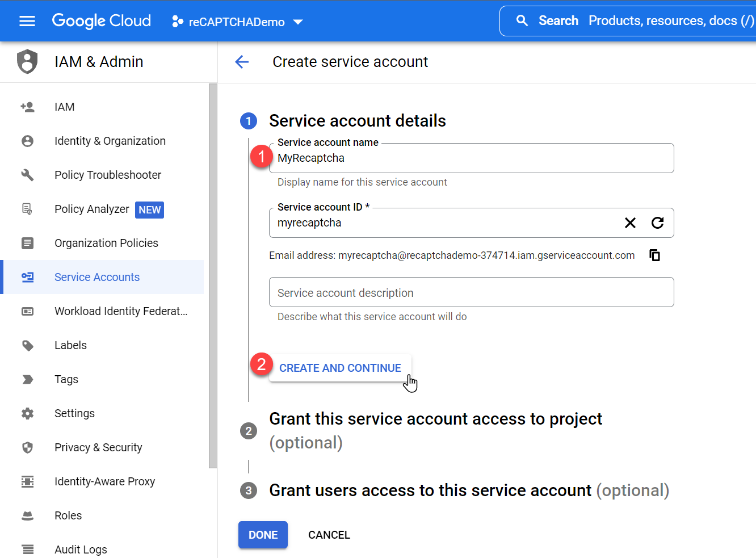
Task: Click the Workload Identity Federation icon
Action: pos(27,311)
